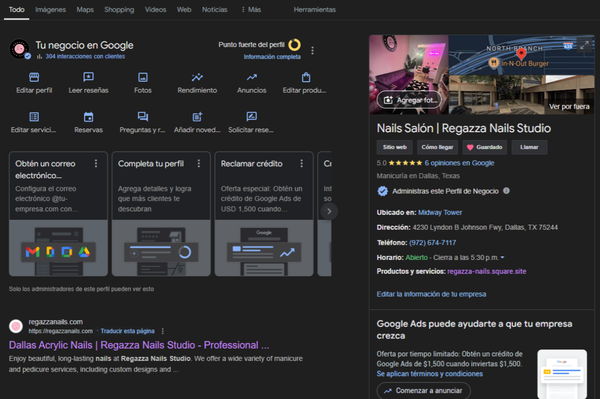600x399 pixels.
Task: Click Traducir esta página link
Action: pos(127,331)
